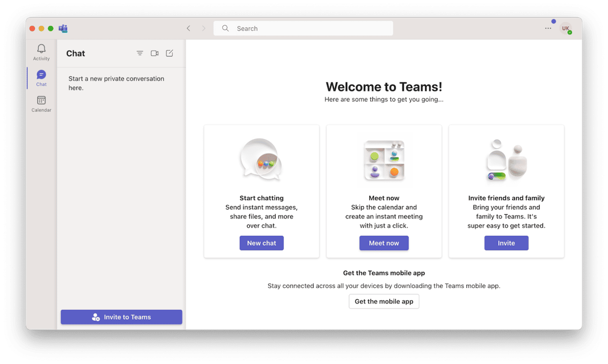
Task: Open the Calendar sidebar icon
Action: coord(41,101)
